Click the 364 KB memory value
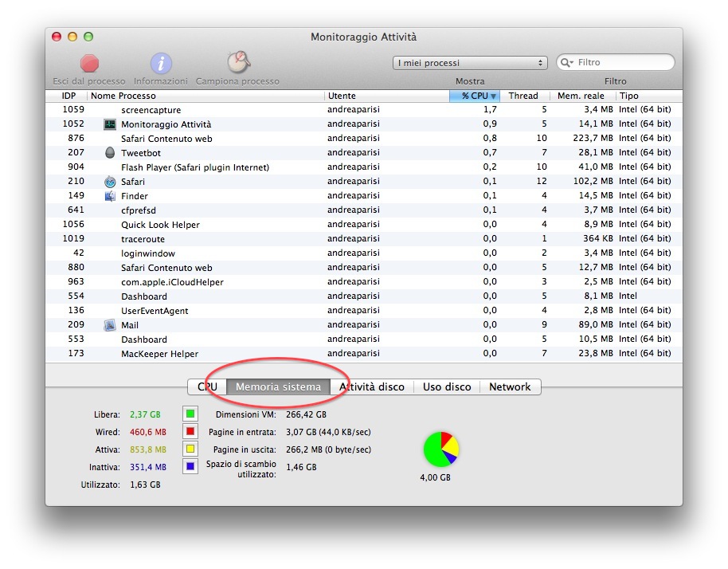 click(598, 238)
